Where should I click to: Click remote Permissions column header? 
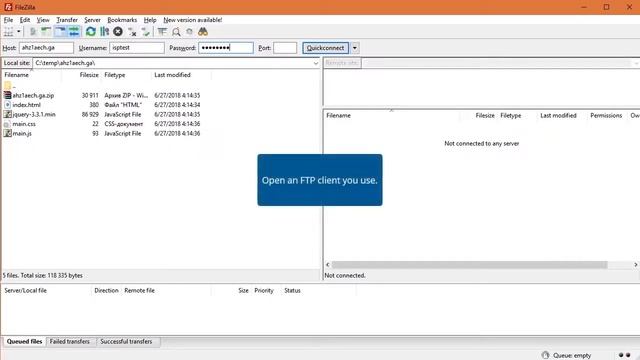tap(606, 116)
